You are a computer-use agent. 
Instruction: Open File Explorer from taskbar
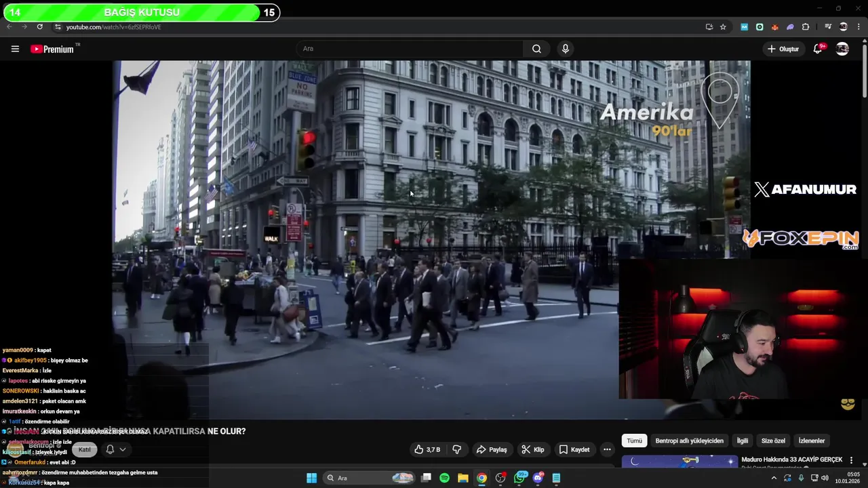pos(463,478)
